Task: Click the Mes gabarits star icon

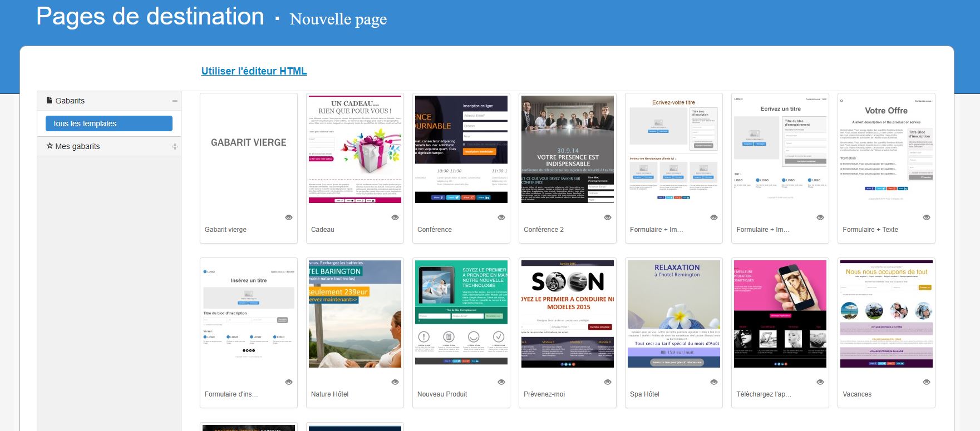Action: tap(50, 146)
